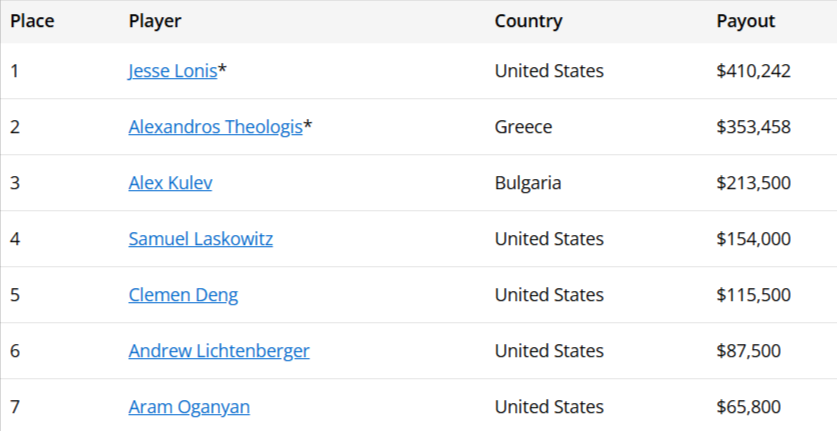Click the Player column header
Image resolution: width=837 pixels, height=431 pixels.
coord(155,21)
